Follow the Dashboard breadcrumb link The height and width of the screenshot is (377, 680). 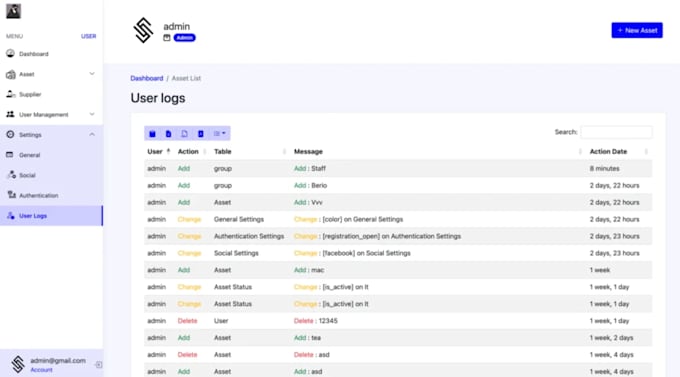147,78
